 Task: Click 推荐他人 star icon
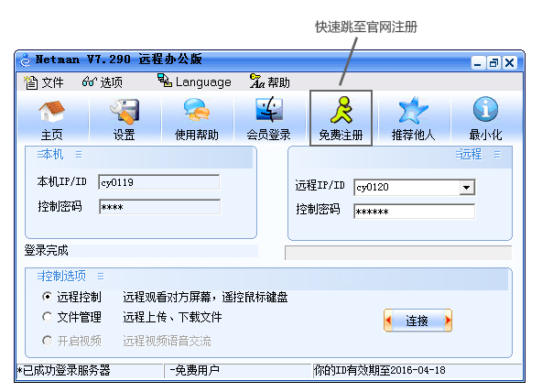pyautogui.click(x=413, y=111)
